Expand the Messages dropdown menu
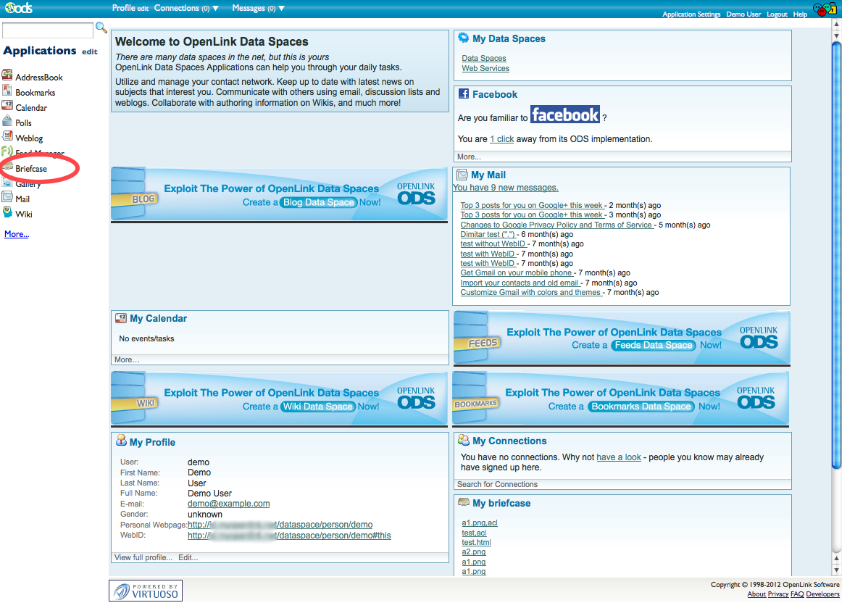Image resolution: width=855 pixels, height=616 pixels. tap(258, 9)
